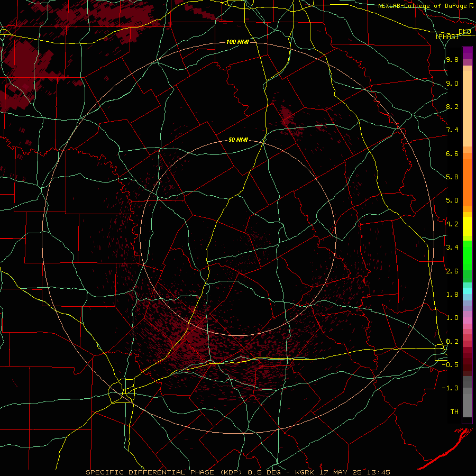Click the 50 NMI range ring label
476x476 pixels.
(x=238, y=140)
